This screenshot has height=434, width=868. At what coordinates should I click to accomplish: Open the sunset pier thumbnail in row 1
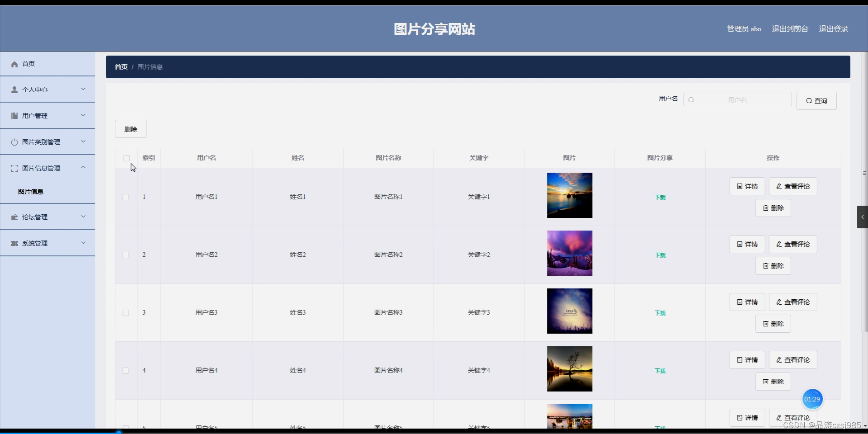click(570, 195)
